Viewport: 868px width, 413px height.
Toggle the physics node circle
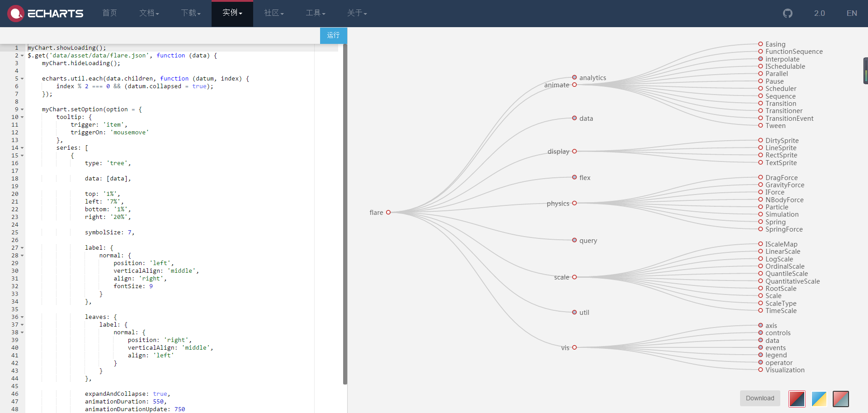click(x=575, y=203)
